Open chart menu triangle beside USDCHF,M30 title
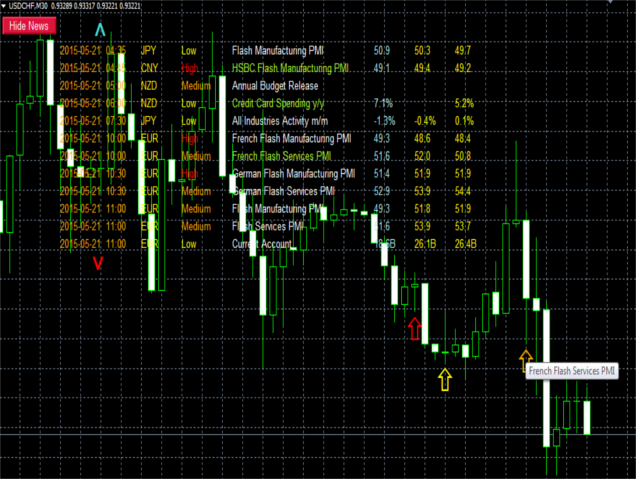 4,6
